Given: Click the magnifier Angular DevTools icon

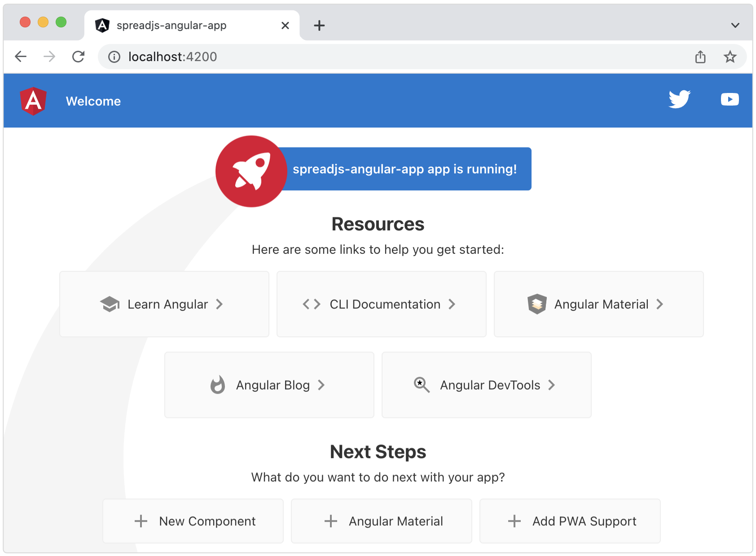Looking at the screenshot, I should coord(422,385).
